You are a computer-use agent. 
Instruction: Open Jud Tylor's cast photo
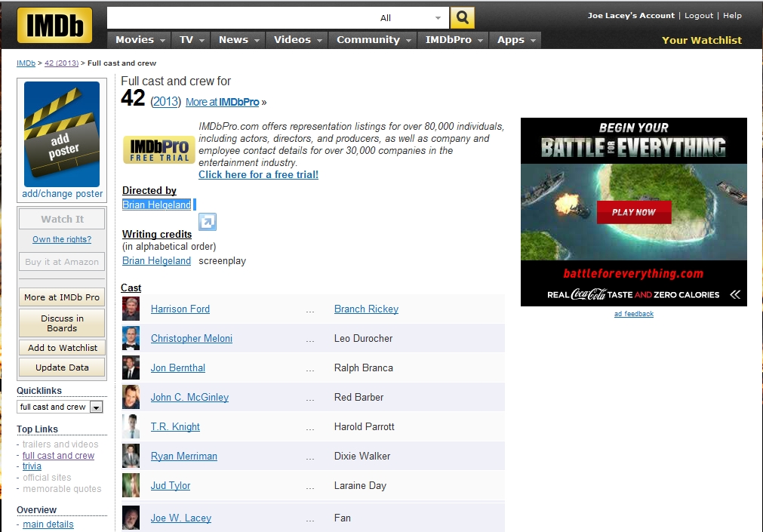(x=131, y=485)
